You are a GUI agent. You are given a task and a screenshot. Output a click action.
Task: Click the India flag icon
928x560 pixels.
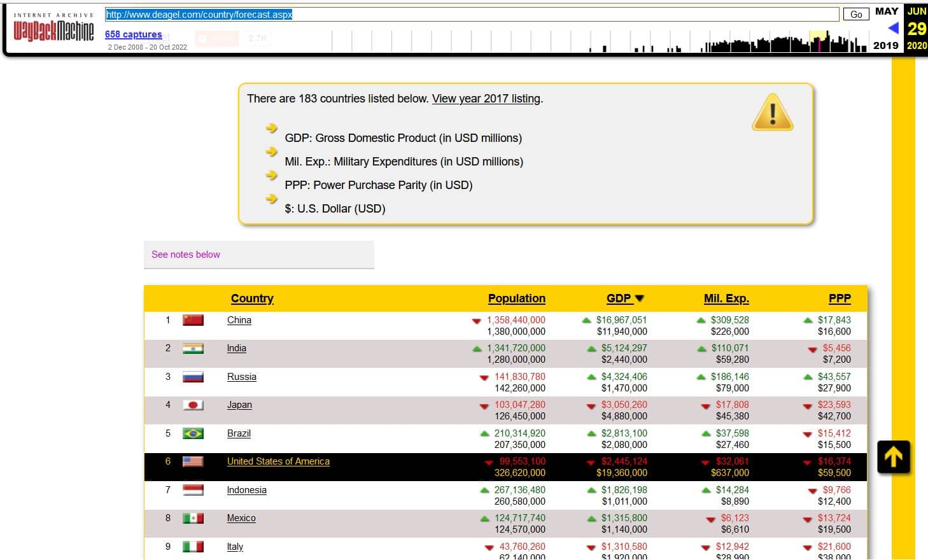[193, 348]
